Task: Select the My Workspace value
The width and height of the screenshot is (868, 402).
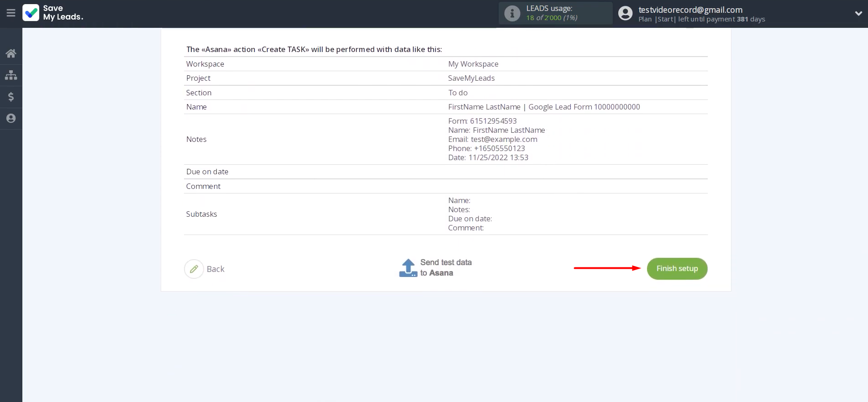Action: point(473,64)
